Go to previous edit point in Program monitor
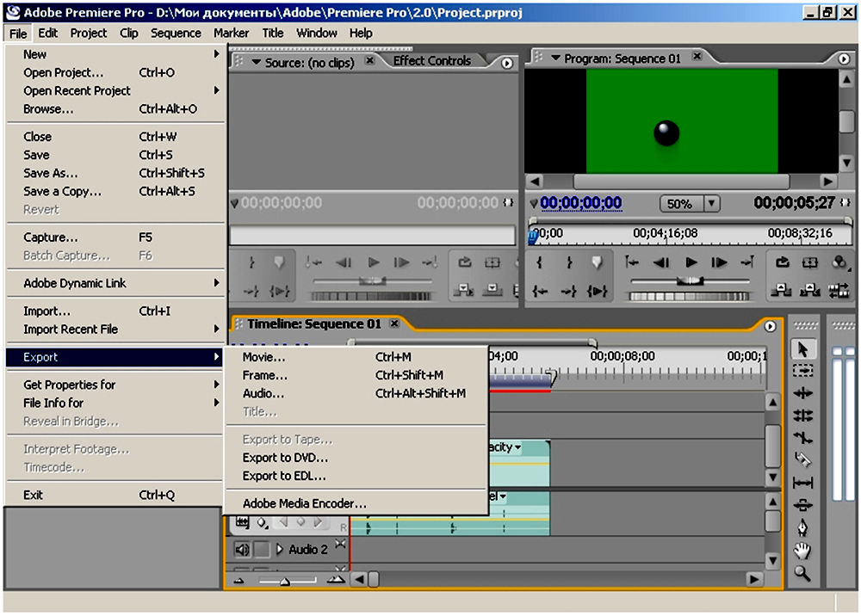861x616 pixels. (632, 262)
